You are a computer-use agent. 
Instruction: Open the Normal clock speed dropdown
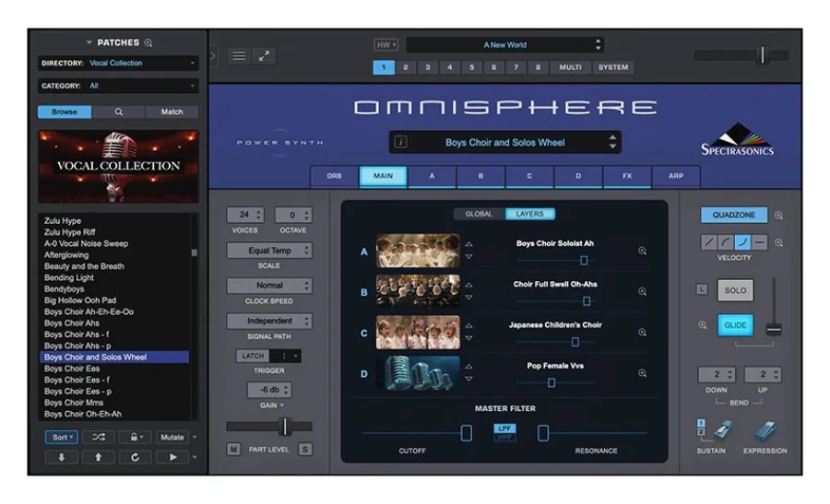[x=269, y=286]
